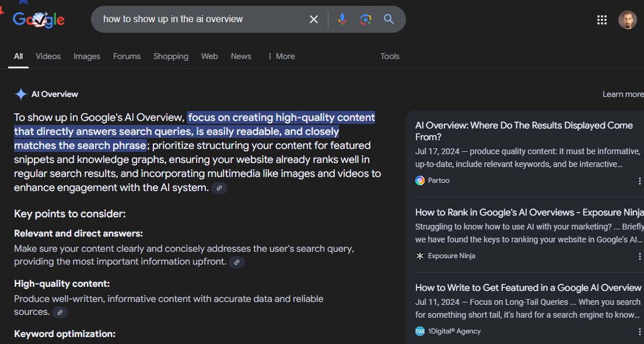Clear the search box text
The width and height of the screenshot is (644, 344).
pos(314,19)
